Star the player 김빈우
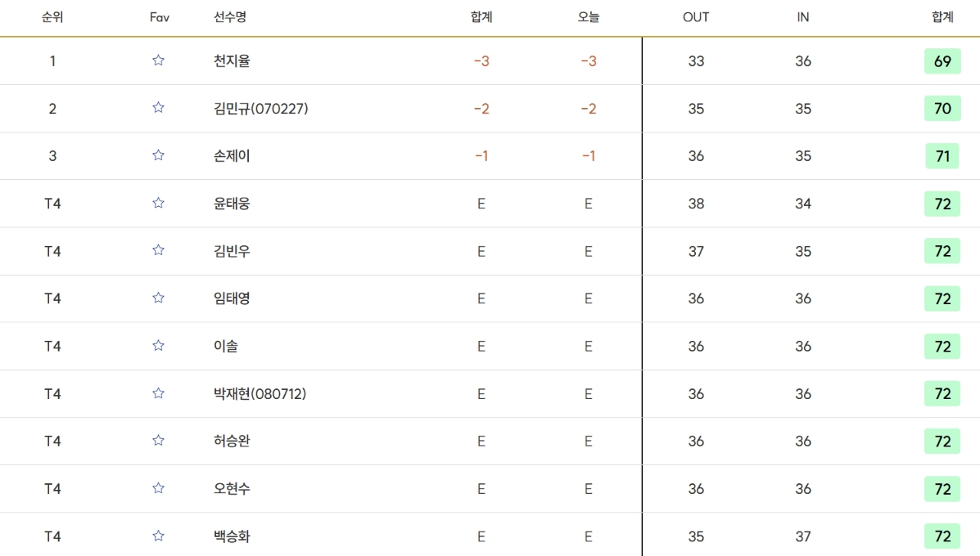Image resolution: width=980 pixels, height=556 pixels. click(x=158, y=250)
